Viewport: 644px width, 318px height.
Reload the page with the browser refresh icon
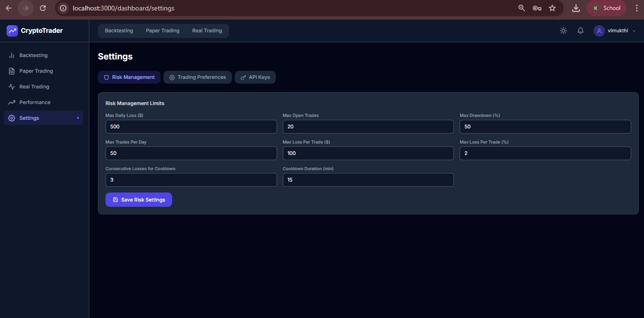click(x=43, y=8)
